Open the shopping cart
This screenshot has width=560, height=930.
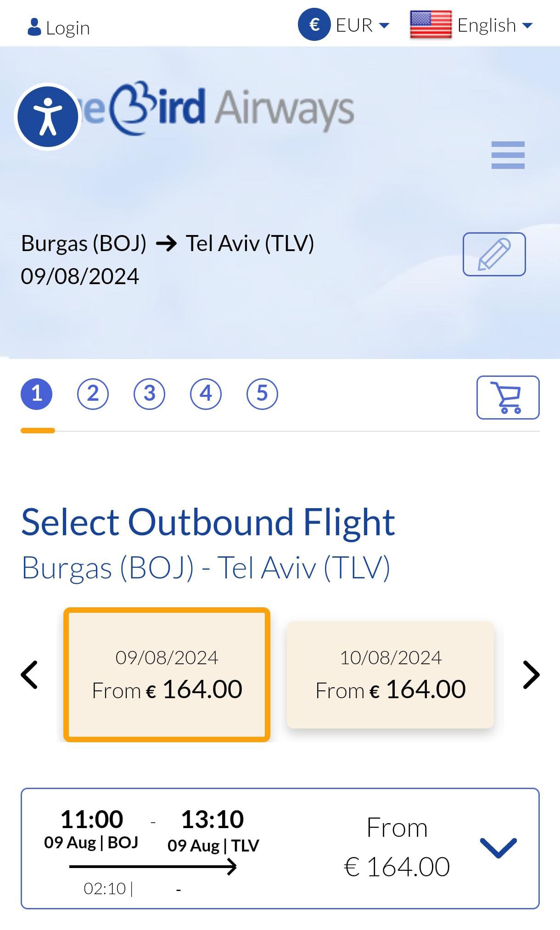click(x=508, y=398)
